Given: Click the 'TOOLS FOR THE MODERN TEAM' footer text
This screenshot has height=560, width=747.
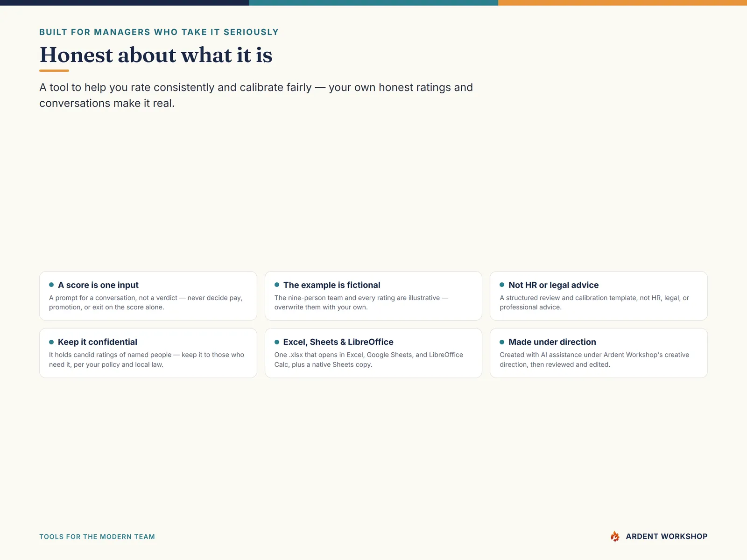Looking at the screenshot, I should [x=97, y=537].
